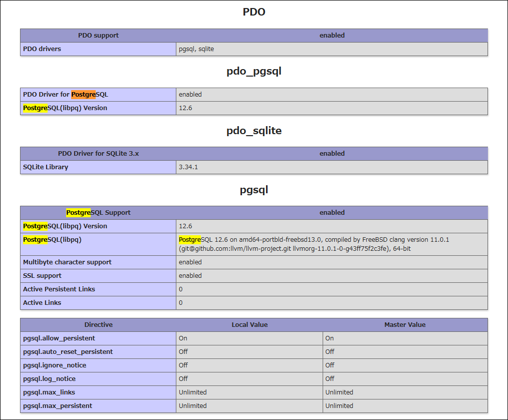
Task: Select the "Multibyte character support" row label
Action: (67, 262)
